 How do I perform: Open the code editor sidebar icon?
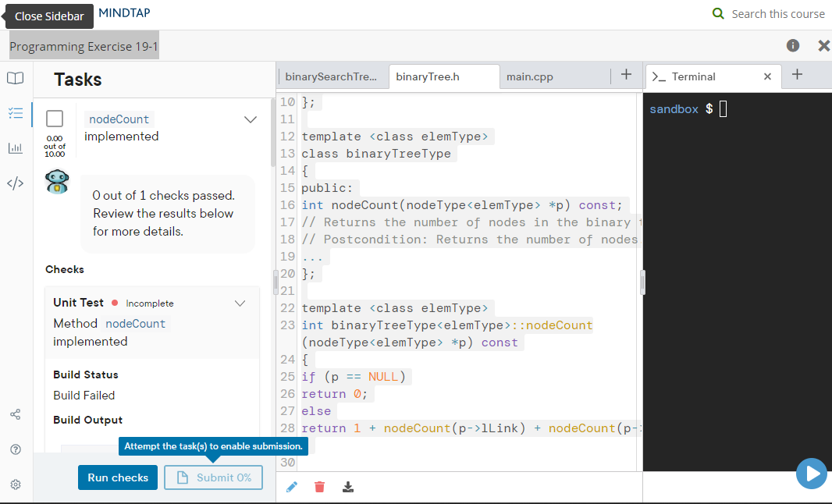[x=15, y=183]
